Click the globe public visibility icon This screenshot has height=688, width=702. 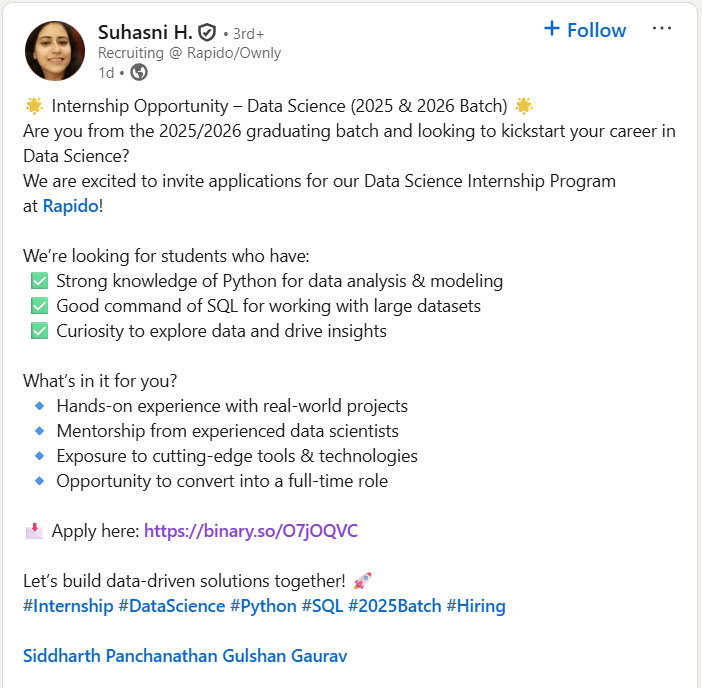(139, 72)
